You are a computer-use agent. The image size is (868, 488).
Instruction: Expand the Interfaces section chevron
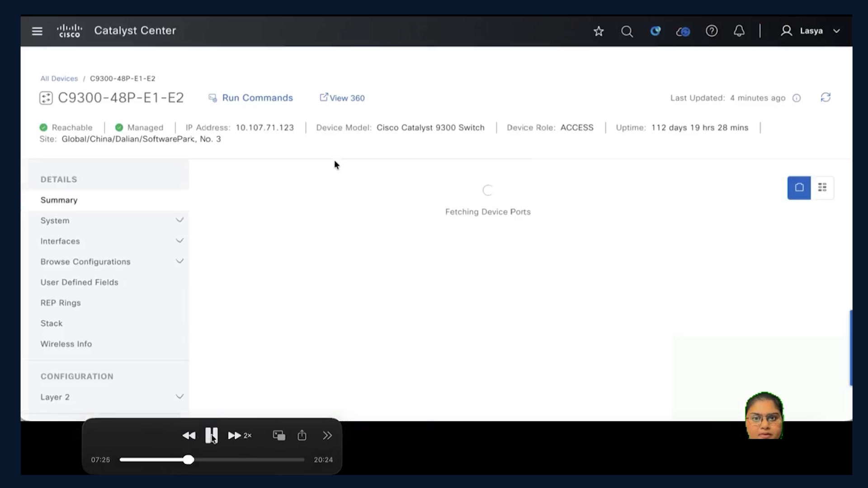coord(179,241)
